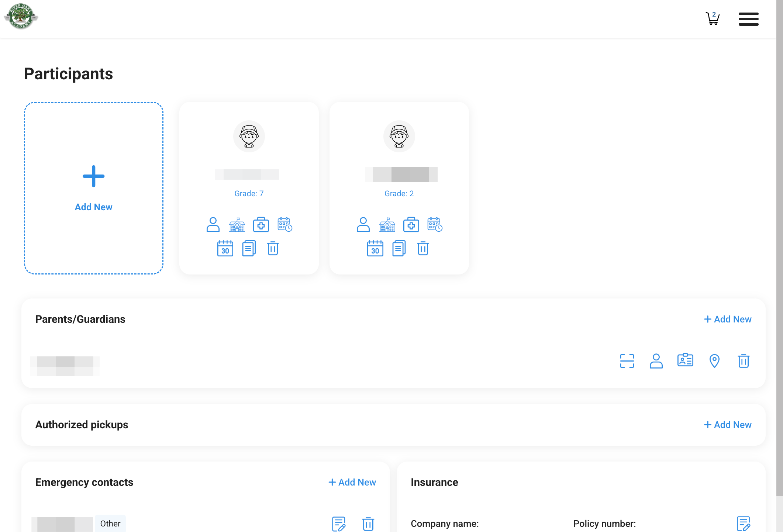Add a new participant card
This screenshot has width=783, height=532.
(x=94, y=188)
